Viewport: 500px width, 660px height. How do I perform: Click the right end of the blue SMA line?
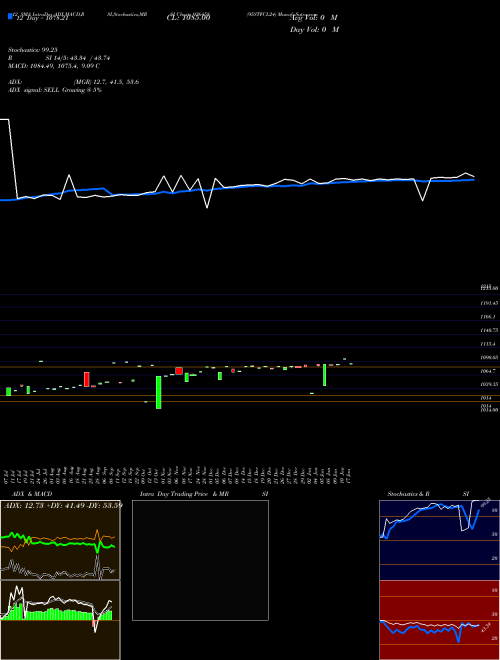pos(472,180)
